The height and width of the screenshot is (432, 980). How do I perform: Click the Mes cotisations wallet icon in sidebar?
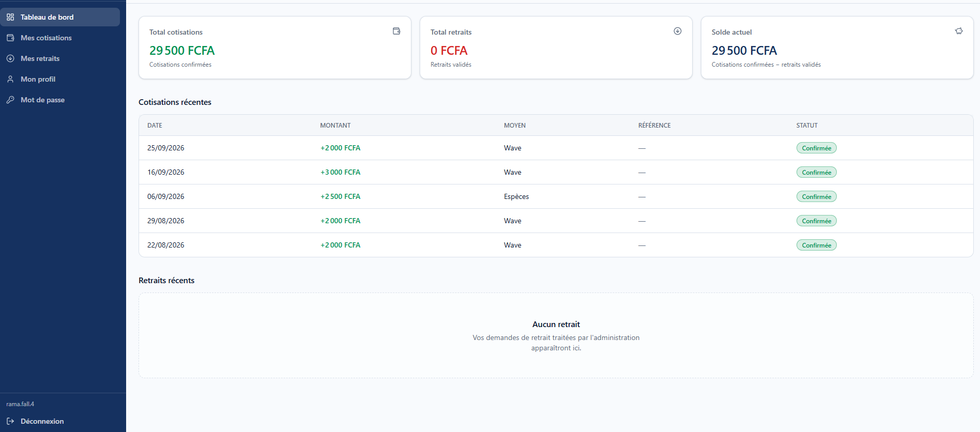click(10, 38)
